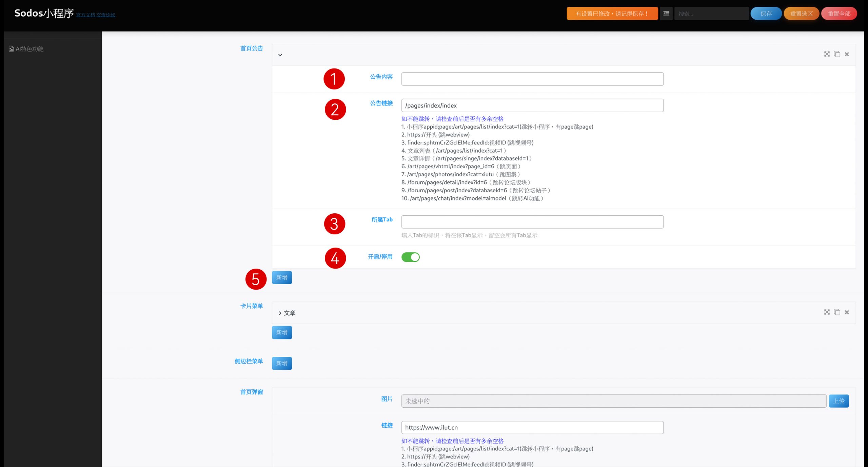Click the move icon on 文章 card item

[x=827, y=312]
